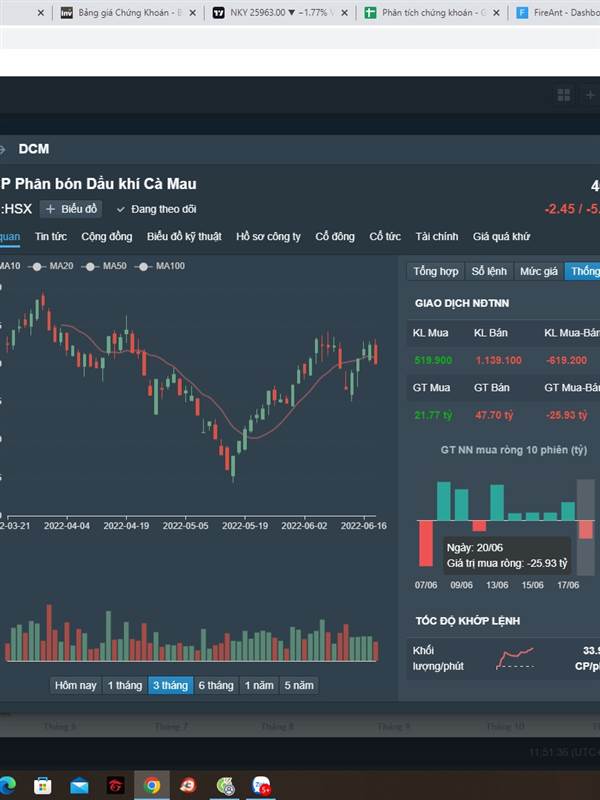Click the Khối lượng/phút sparkline chart
Viewport: 600px width, 800px height.
point(515,658)
